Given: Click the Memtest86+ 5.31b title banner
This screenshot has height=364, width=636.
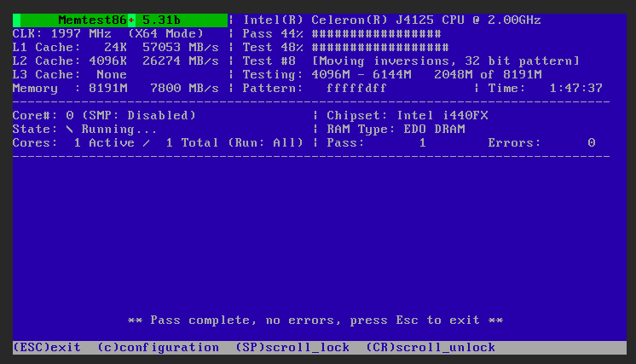Looking at the screenshot, I should pyautogui.click(x=120, y=20).
